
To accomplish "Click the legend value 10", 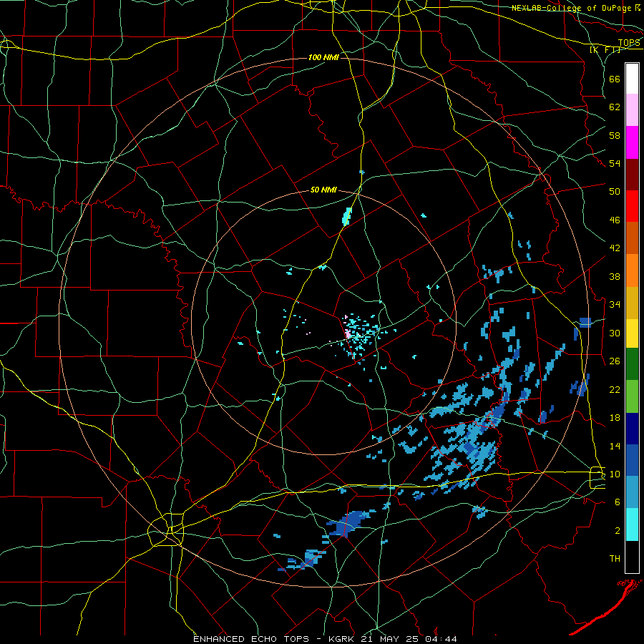I will pyautogui.click(x=615, y=474).
